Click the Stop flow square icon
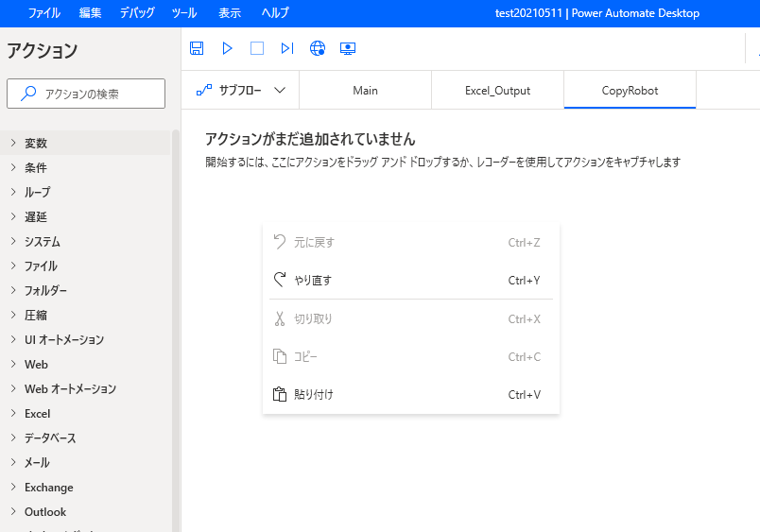Image resolution: width=760 pixels, height=532 pixels. pos(257,48)
